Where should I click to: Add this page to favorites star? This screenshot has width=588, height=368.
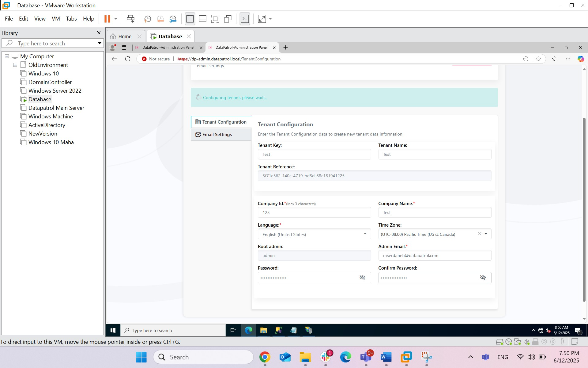click(538, 59)
